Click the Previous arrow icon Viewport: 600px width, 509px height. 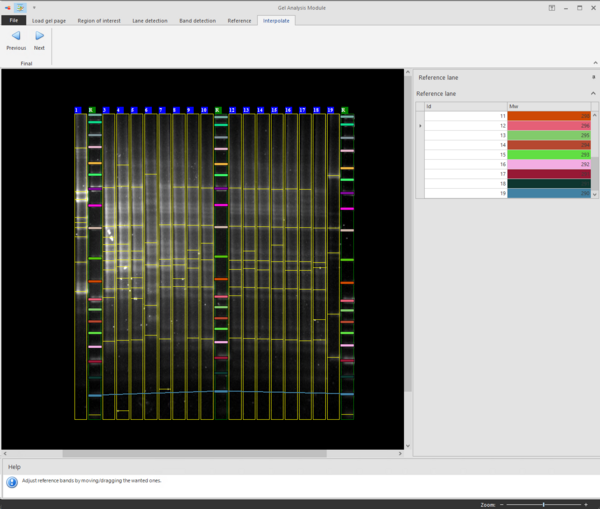pos(16,36)
